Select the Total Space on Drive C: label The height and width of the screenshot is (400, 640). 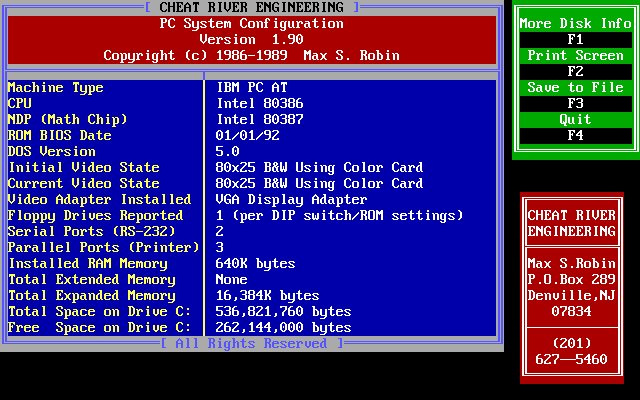point(100,311)
